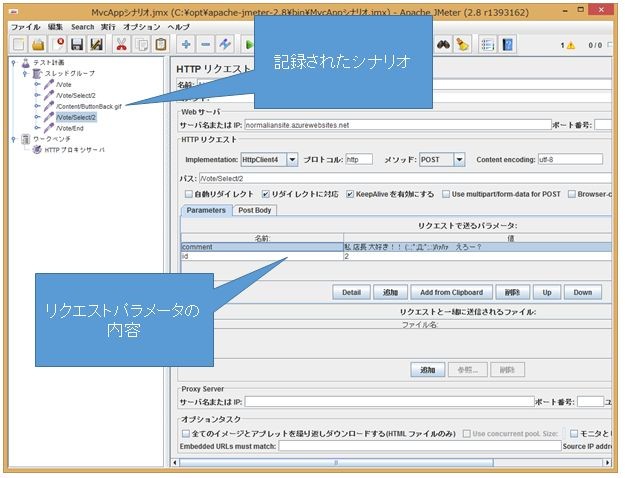Screen dimensions: 625x478
Task: Click the Proxy Server サーバ名または IP field
Action: coord(389,402)
